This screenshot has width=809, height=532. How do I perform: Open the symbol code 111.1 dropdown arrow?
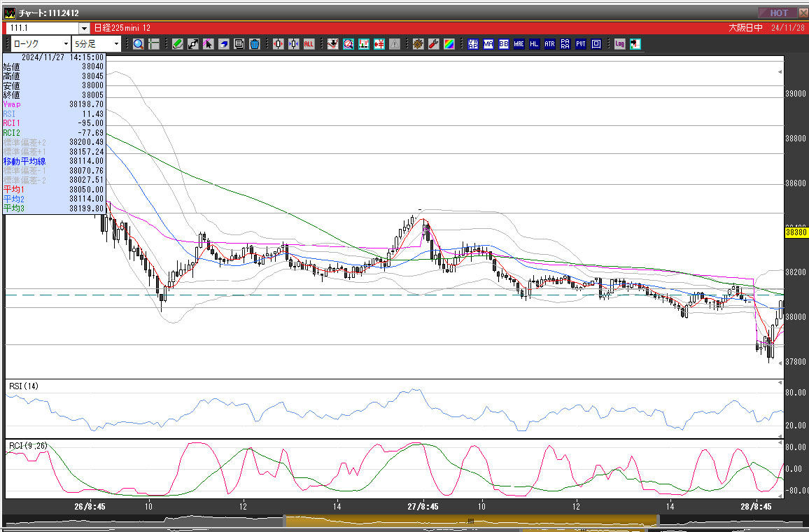84,29
